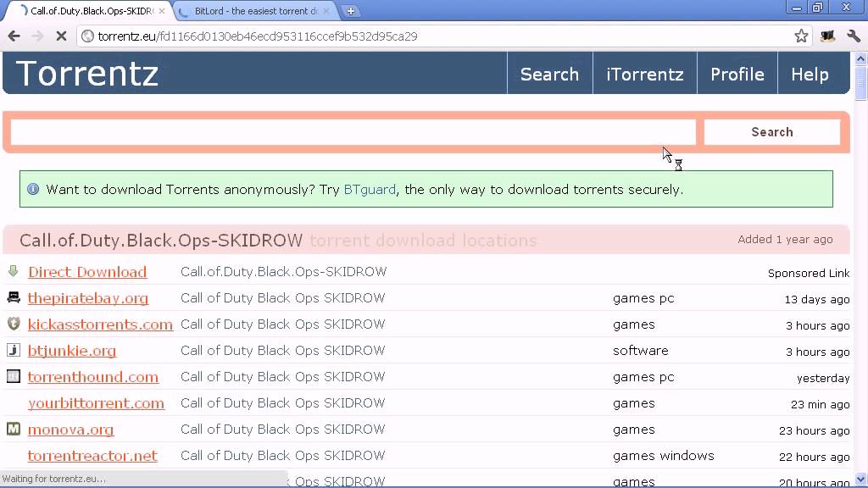This screenshot has width=868, height=488.
Task: Bookmark this page with the star icon
Action: [x=801, y=36]
